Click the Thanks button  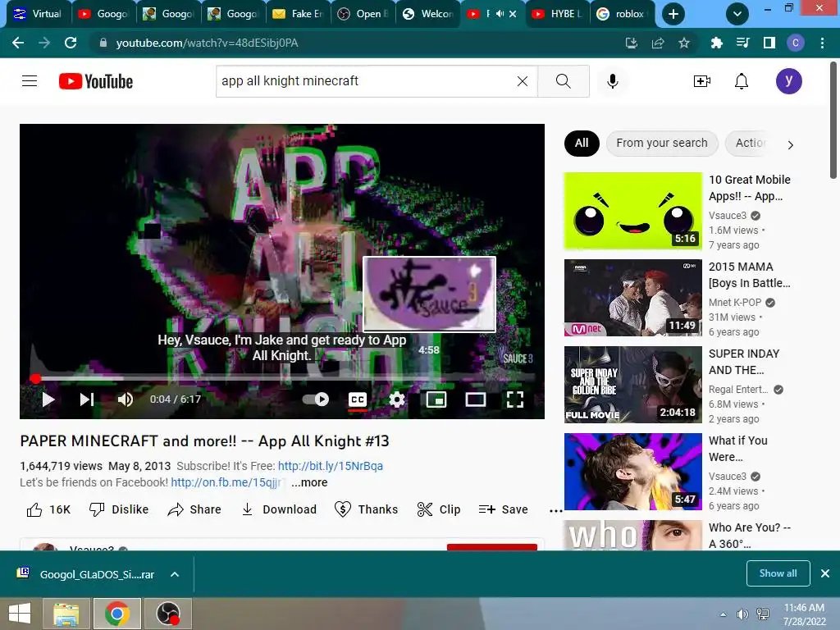[x=366, y=509]
